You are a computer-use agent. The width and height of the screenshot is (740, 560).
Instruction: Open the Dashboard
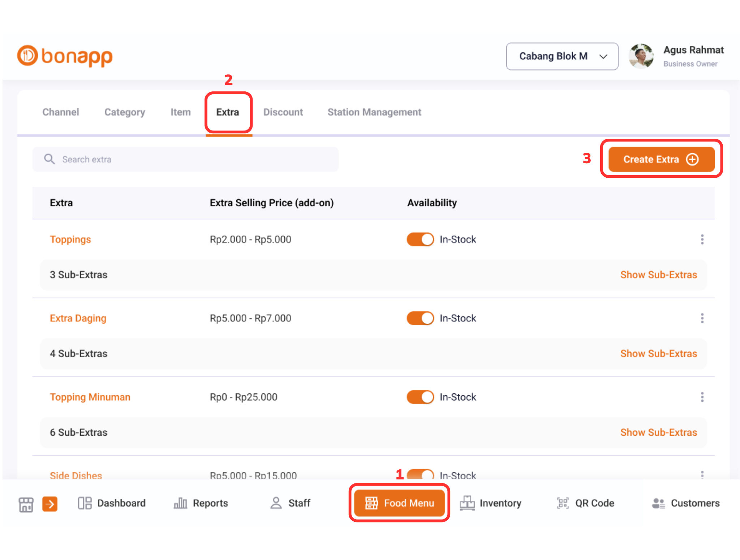(x=111, y=503)
